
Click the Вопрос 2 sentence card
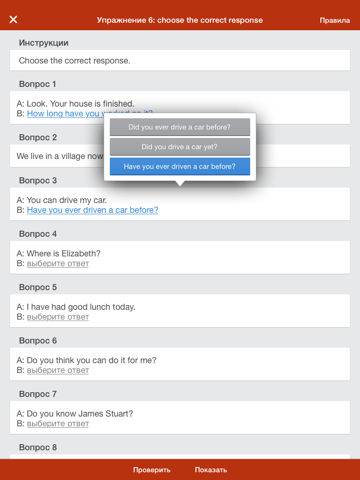57,156
